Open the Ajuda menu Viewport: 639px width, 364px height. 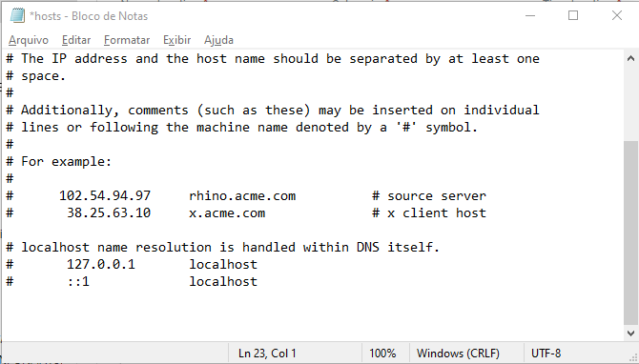coord(218,40)
